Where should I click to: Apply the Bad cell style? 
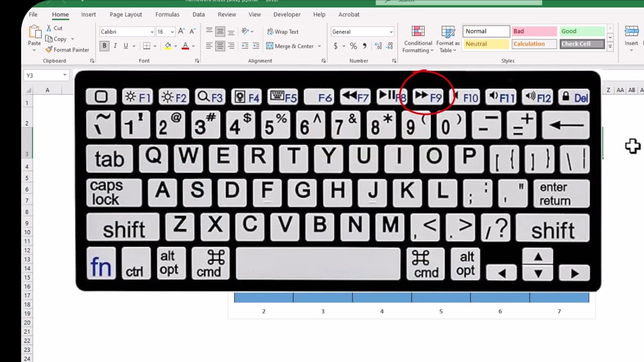tap(534, 31)
